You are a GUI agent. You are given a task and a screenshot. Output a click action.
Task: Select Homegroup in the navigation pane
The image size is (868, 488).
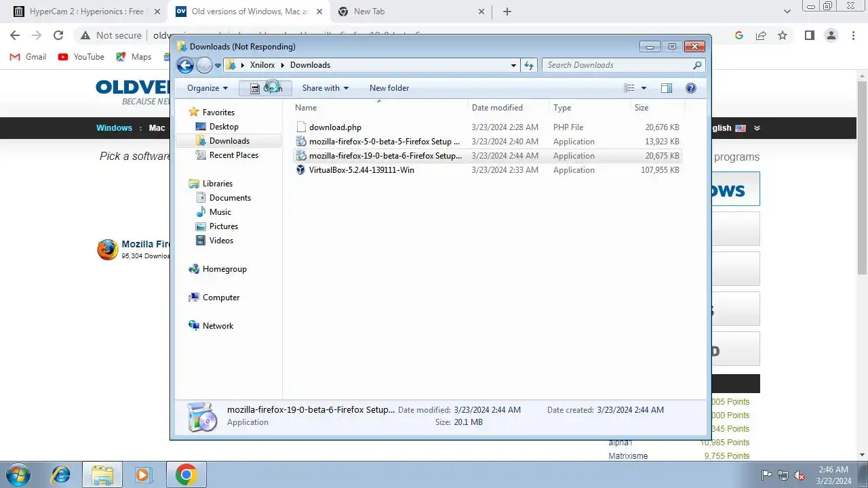224,269
